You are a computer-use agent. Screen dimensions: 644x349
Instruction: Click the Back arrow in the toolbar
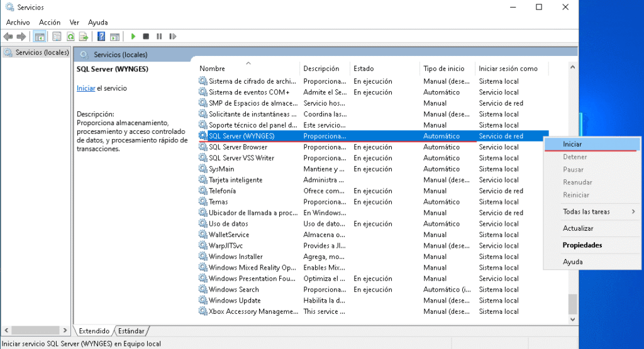pos(8,37)
